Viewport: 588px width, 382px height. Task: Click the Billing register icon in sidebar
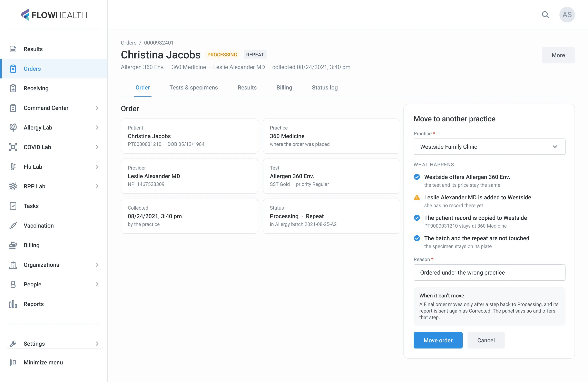13,245
